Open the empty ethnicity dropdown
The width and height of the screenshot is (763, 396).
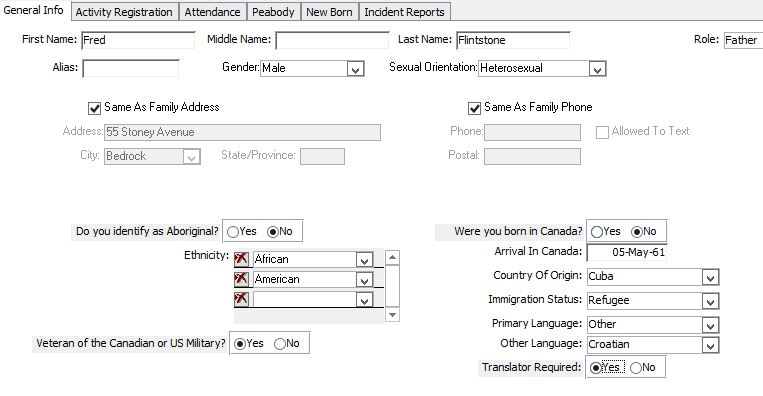(x=364, y=300)
